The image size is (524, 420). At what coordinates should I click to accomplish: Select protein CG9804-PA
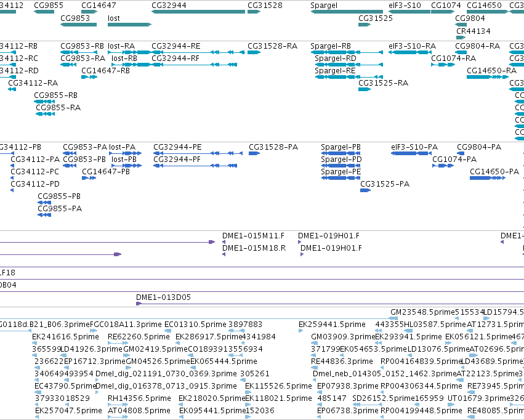(x=479, y=147)
